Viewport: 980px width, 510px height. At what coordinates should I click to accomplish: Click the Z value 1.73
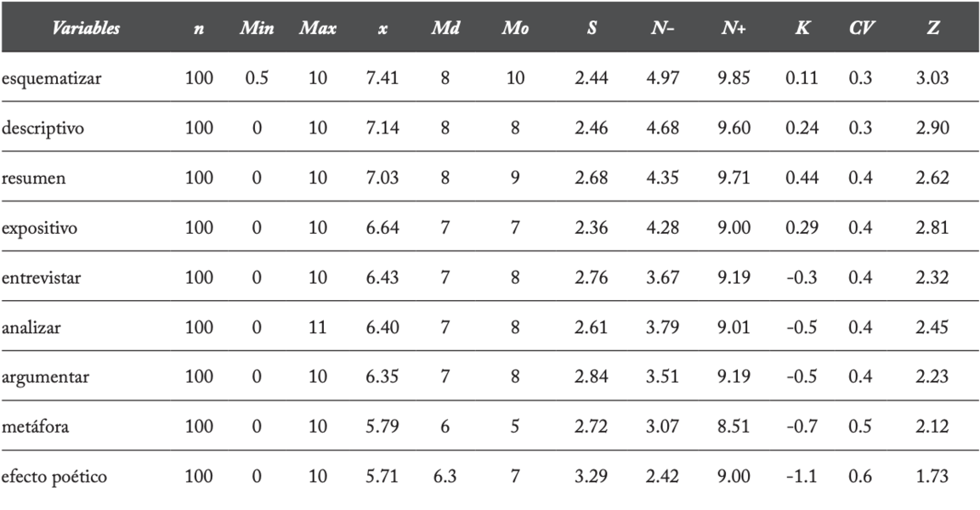[933, 476]
